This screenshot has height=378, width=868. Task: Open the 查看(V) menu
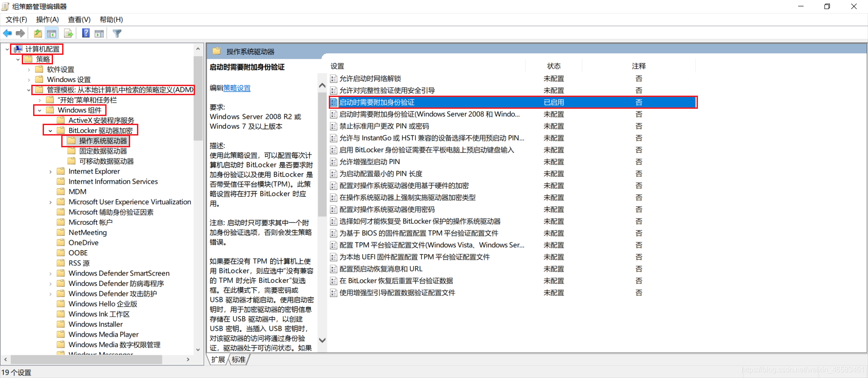click(79, 19)
